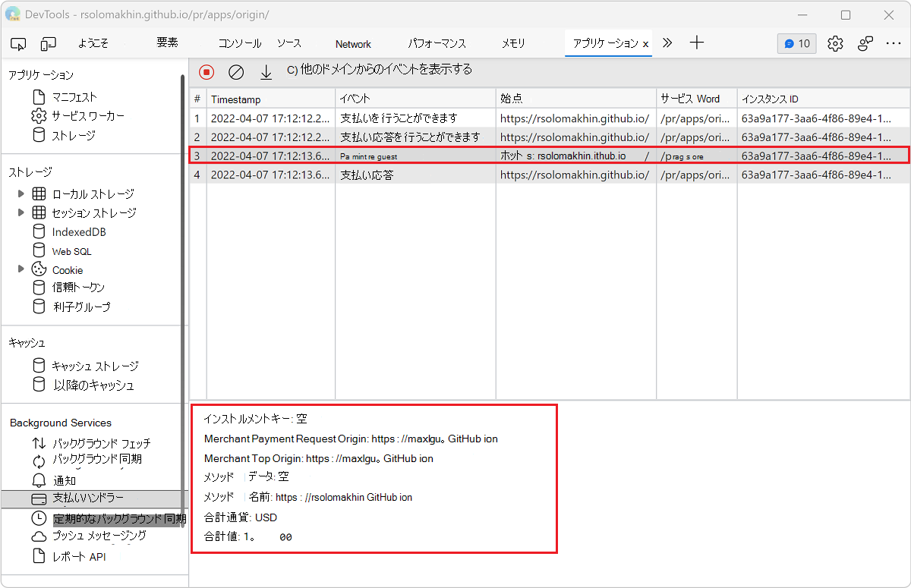Switch to パフォーマンス tab
The height and width of the screenshot is (588, 911).
click(x=437, y=43)
